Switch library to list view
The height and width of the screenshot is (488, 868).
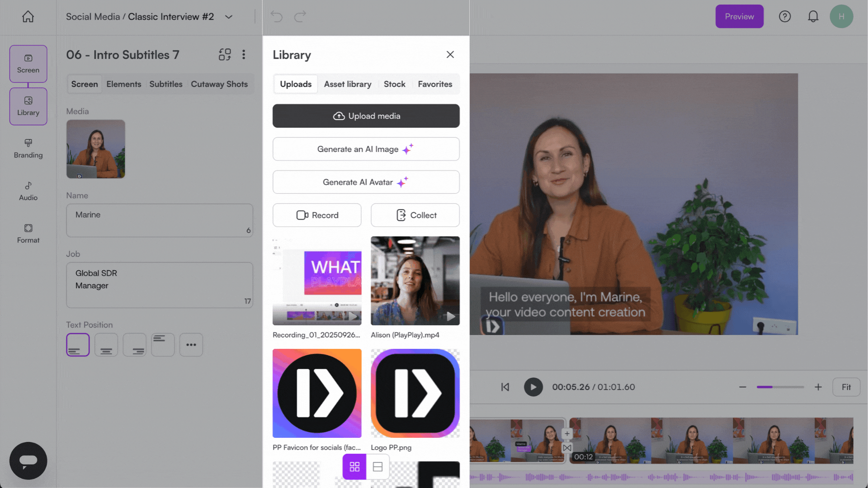coord(378,467)
